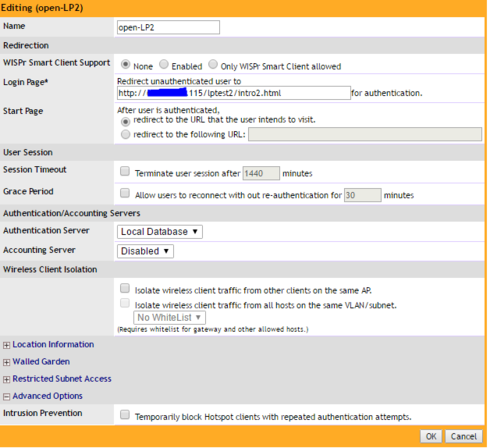
Task: Click the Walled Garden link
Action: coord(41,362)
